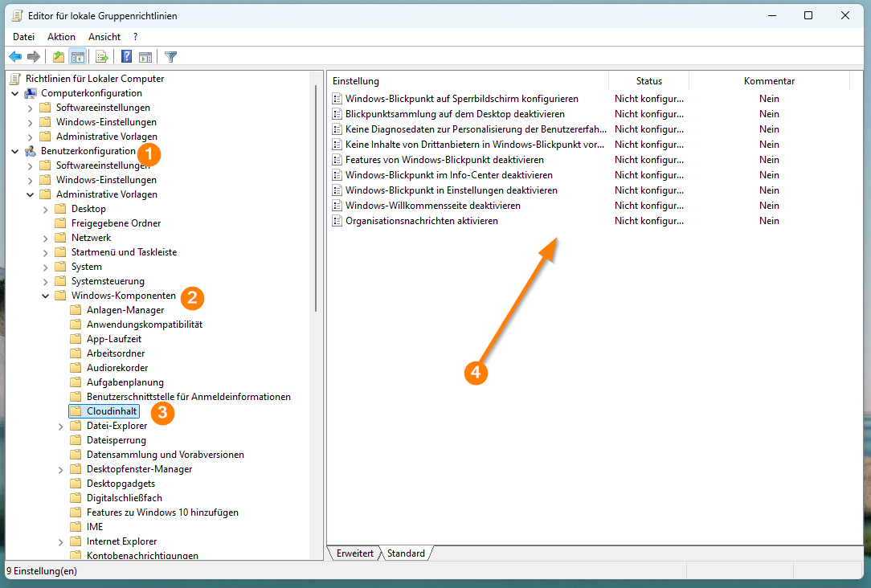The height and width of the screenshot is (588, 871).
Task: Expand Administrative Vorlagen under Computerkonfiguration
Action: point(30,137)
